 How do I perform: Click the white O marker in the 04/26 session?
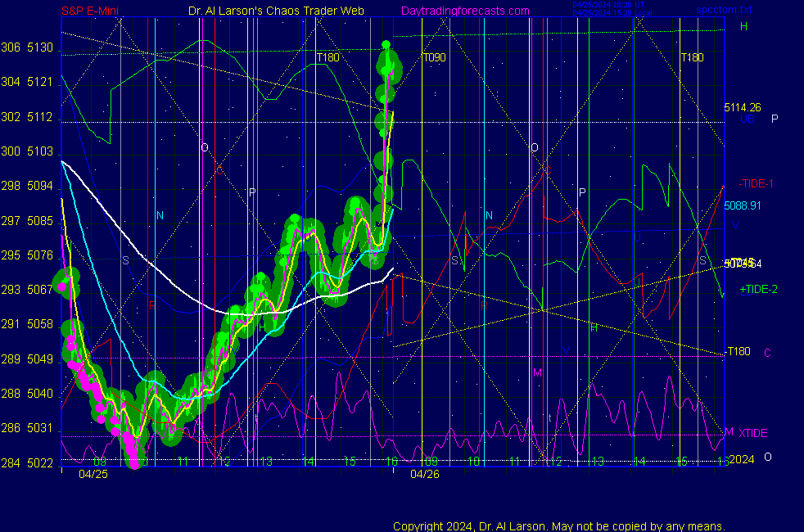535,147
